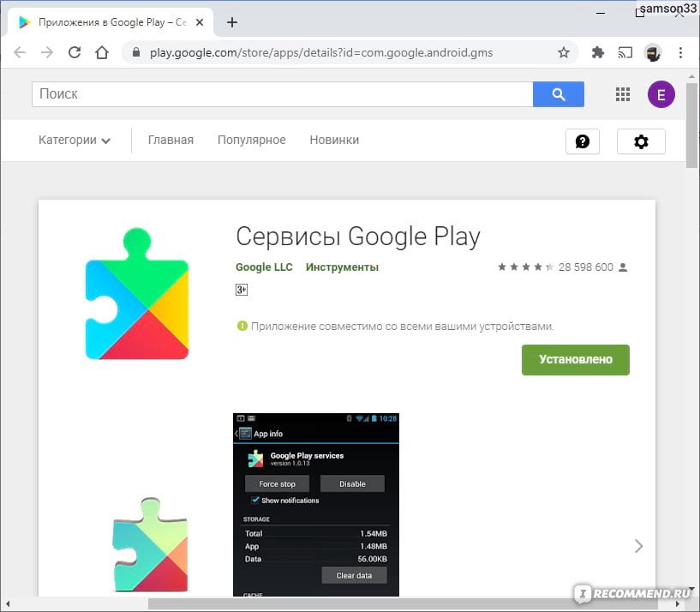Screen dimensions: 700x612
Task: Go forward in browser history
Action: [x=47, y=52]
